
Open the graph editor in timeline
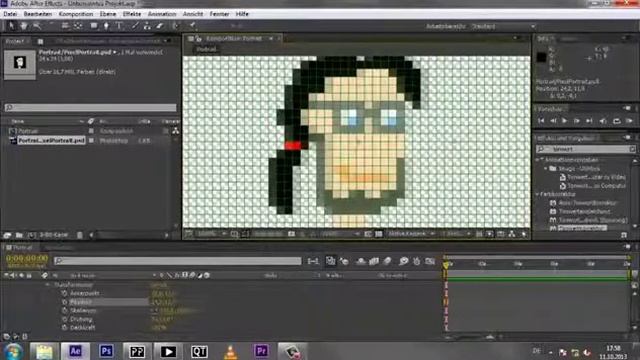point(430,261)
